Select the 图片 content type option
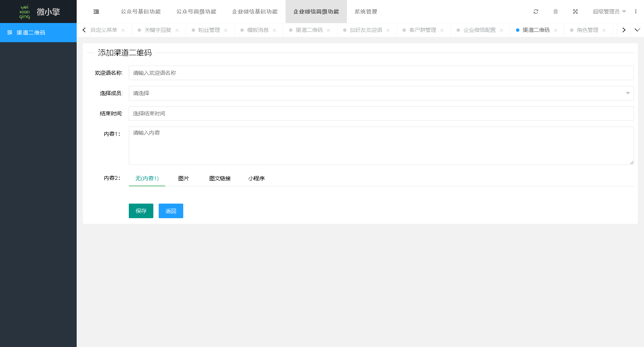 click(183, 178)
